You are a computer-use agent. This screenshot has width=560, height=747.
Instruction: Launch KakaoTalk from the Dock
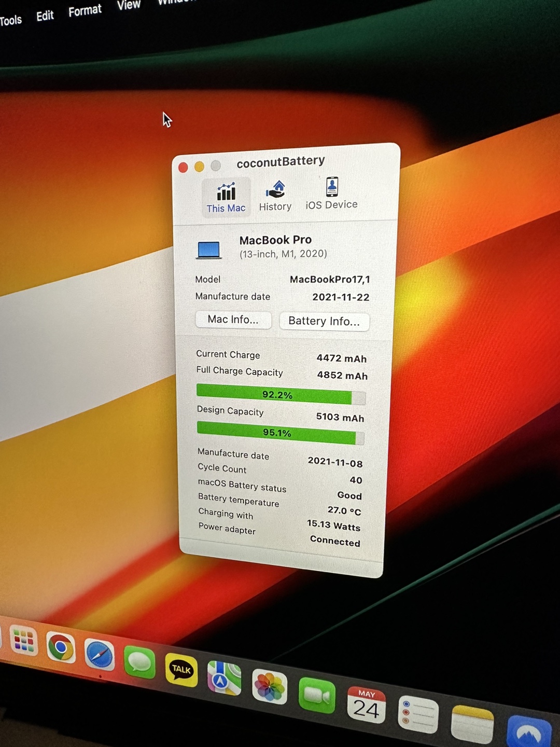[x=181, y=670]
